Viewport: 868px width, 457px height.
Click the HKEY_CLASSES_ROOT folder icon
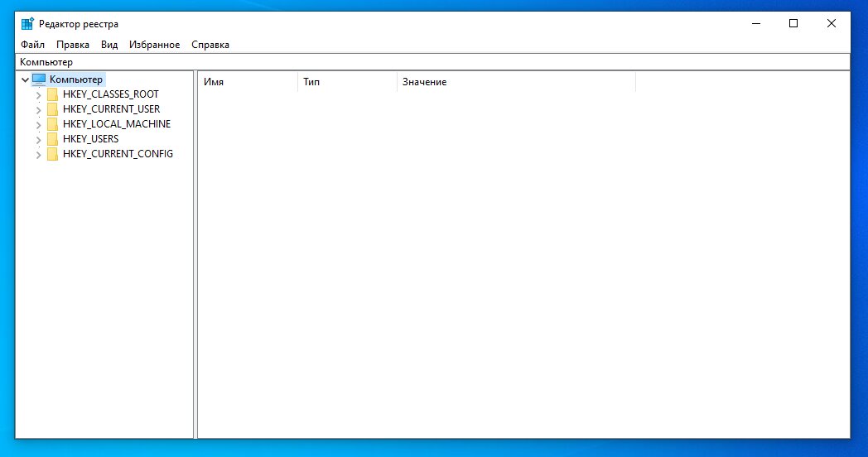click(x=52, y=94)
